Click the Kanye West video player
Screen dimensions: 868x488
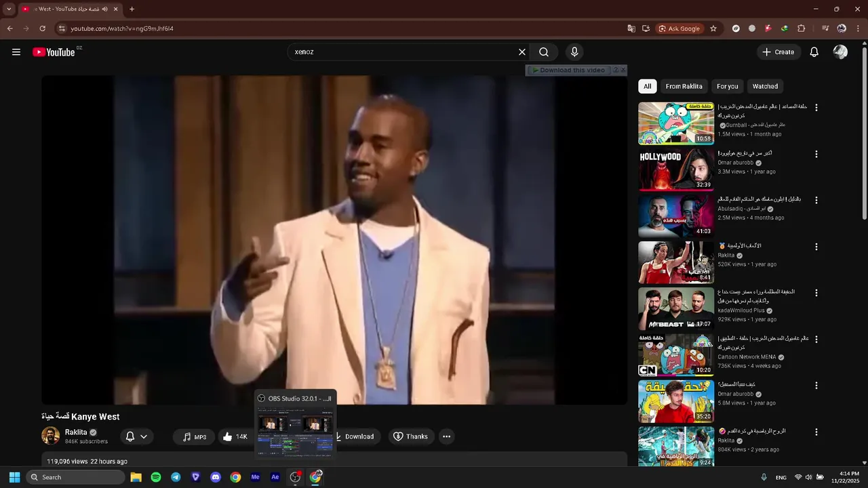334,240
